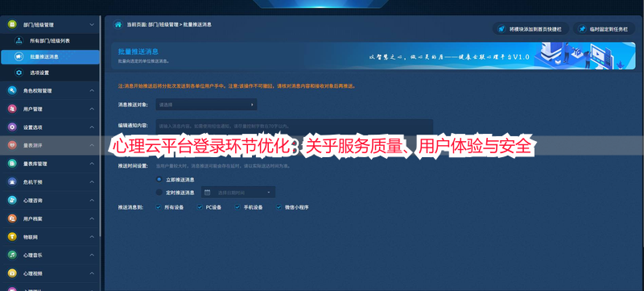Collapse the 部门/班级管理 menu chevron
This screenshot has height=291, width=644.
(x=92, y=25)
